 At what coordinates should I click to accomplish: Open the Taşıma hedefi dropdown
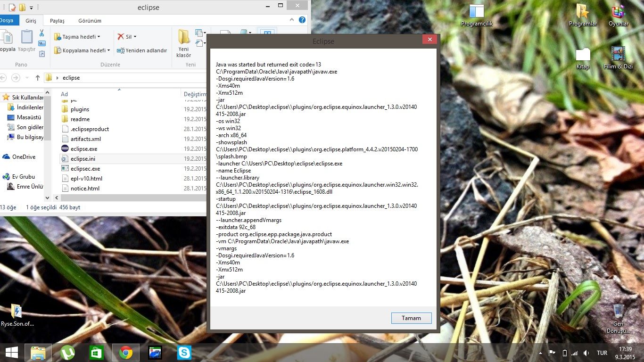(x=77, y=37)
